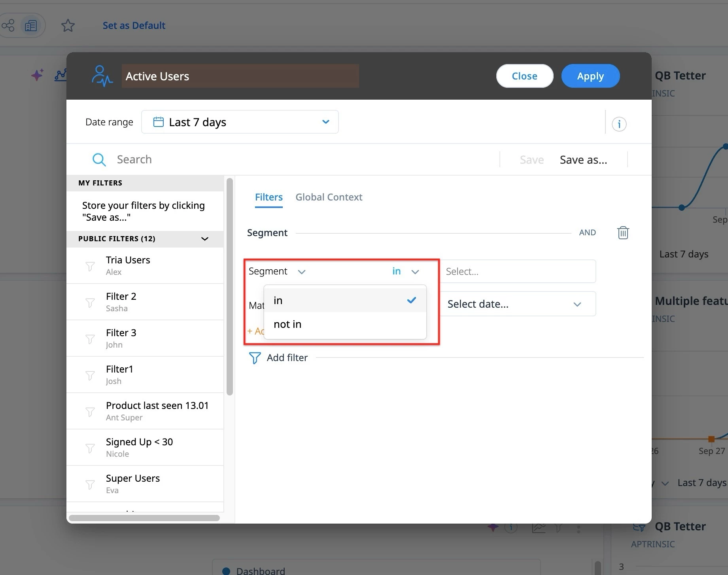Open the info icon in dialog
Image resolution: width=728 pixels, height=575 pixels.
click(x=619, y=124)
